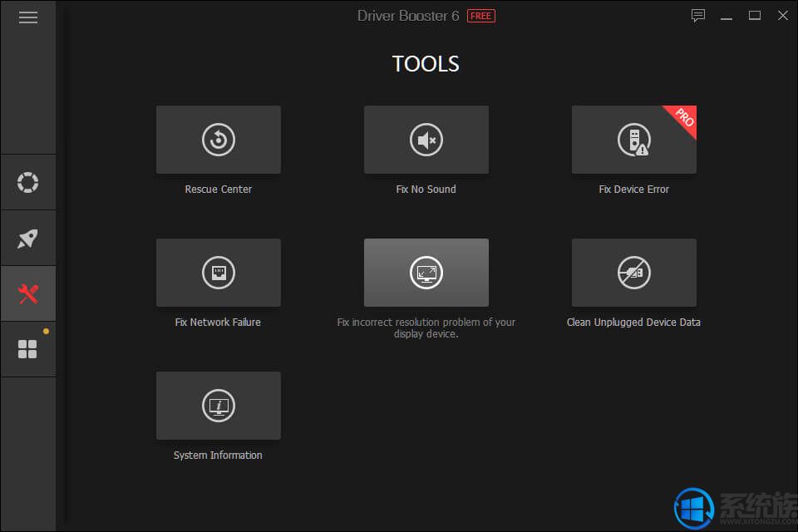Open the Scan section in sidebar
Screen dimensions: 798x532
tap(28, 182)
